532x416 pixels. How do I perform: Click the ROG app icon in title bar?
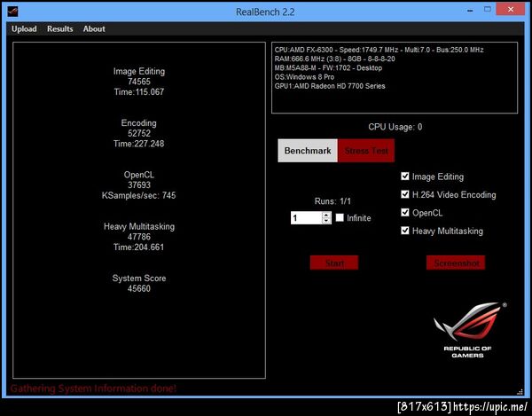point(12,12)
